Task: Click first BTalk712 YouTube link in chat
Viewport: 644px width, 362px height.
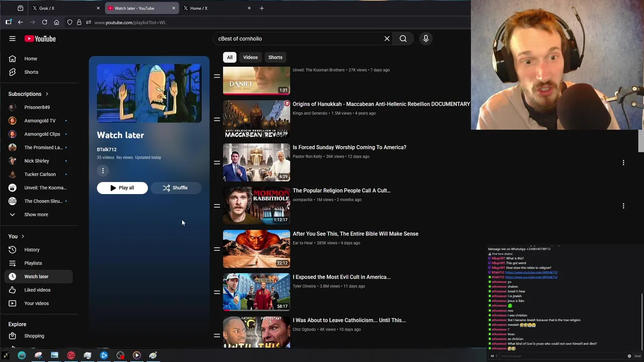Action: (531, 273)
